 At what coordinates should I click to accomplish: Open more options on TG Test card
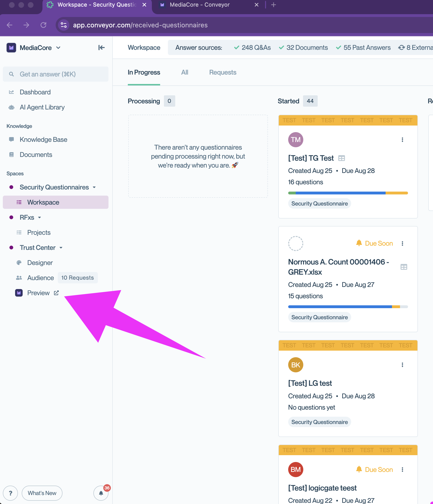402,140
